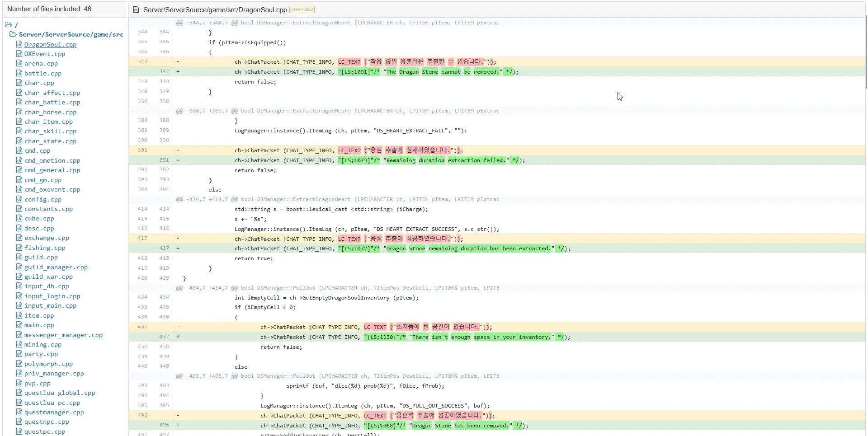Screen dimensions: 868x436
Task: Open char_skill.cpp diff from the tree
Action: pyautogui.click(x=50, y=131)
